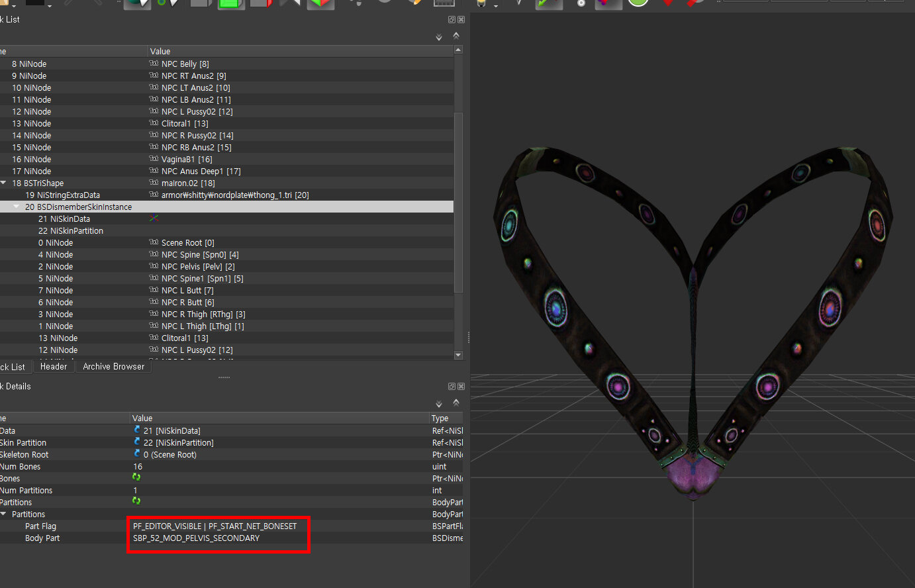The width and height of the screenshot is (915, 588).
Task: Follow the link arrow icon for 0 (Scene Root)
Action: point(136,454)
